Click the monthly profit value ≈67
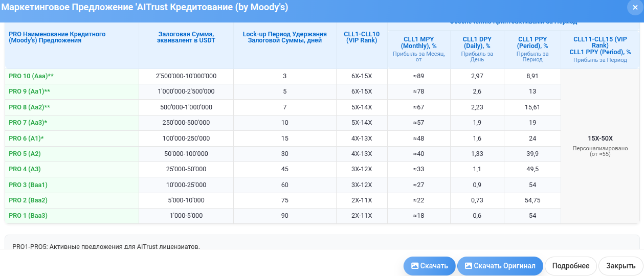The height and width of the screenshot is (276, 644). pos(418,107)
